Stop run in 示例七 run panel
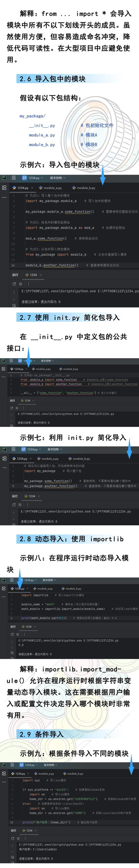The image size is (139, 868). (x=20, y=505)
